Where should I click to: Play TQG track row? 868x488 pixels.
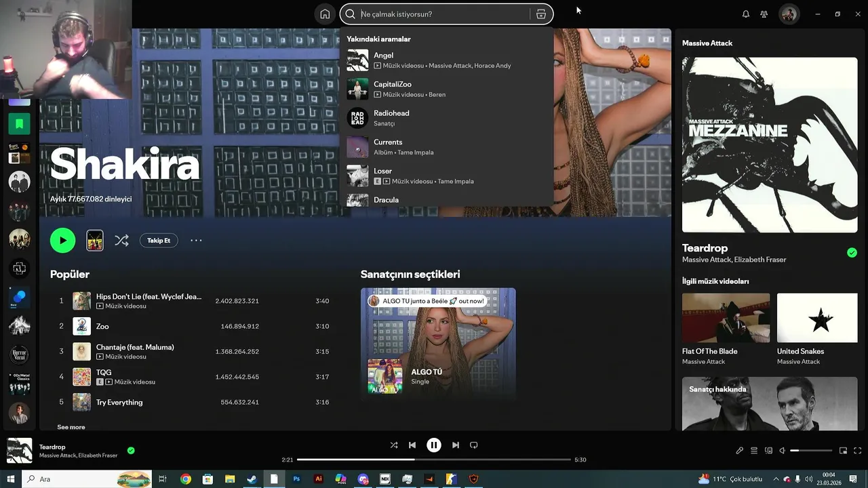(x=194, y=377)
